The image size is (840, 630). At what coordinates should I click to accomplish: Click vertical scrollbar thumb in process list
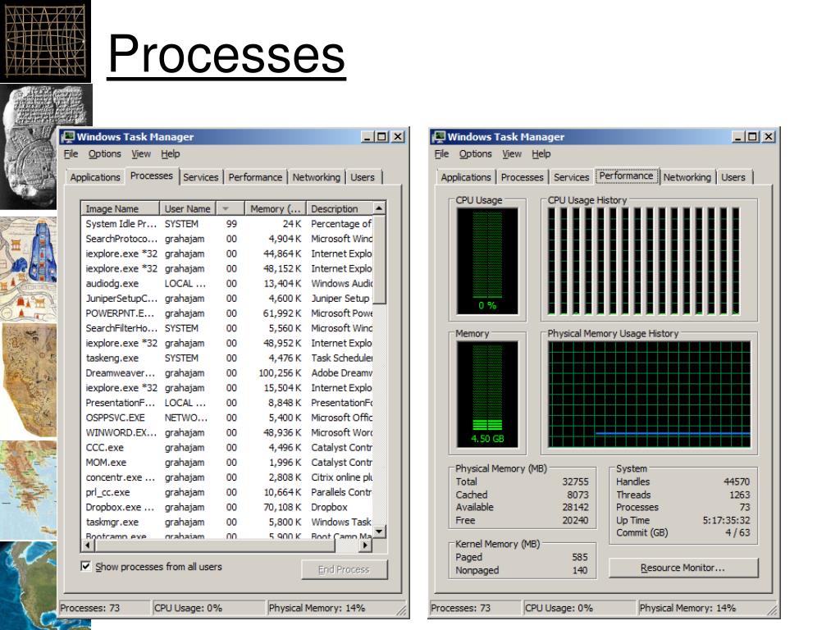[x=379, y=260]
